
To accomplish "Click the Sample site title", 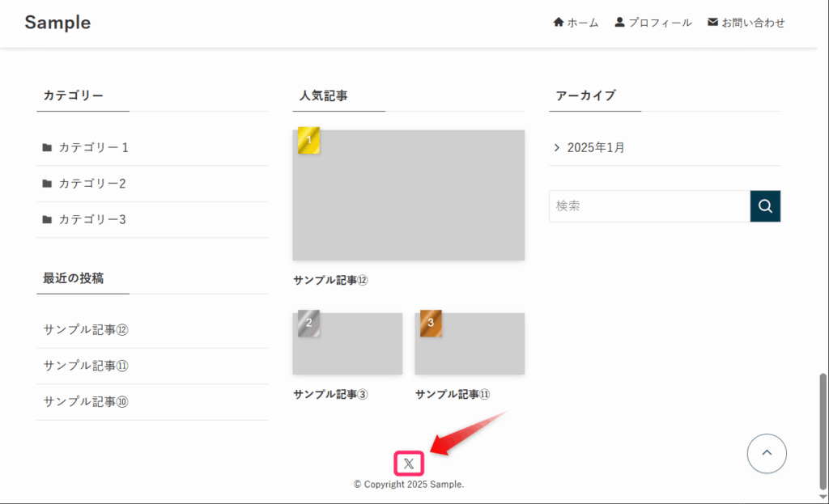I will [57, 22].
